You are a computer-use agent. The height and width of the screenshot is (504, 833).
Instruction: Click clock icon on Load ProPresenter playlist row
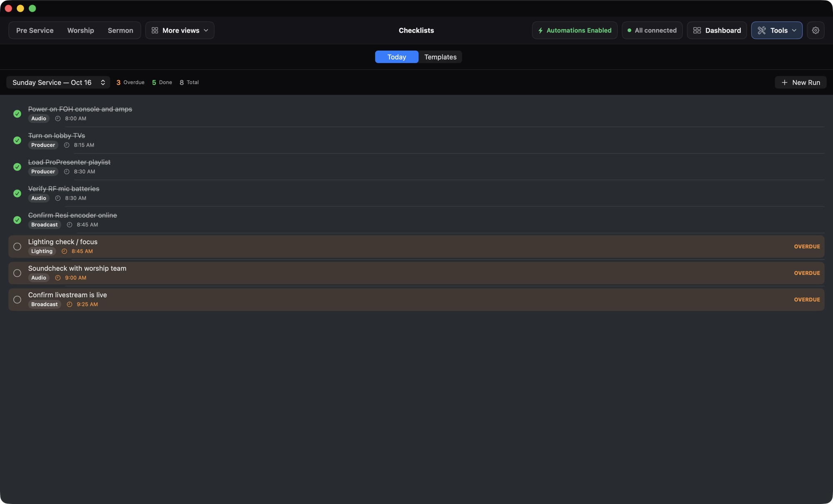(x=67, y=172)
